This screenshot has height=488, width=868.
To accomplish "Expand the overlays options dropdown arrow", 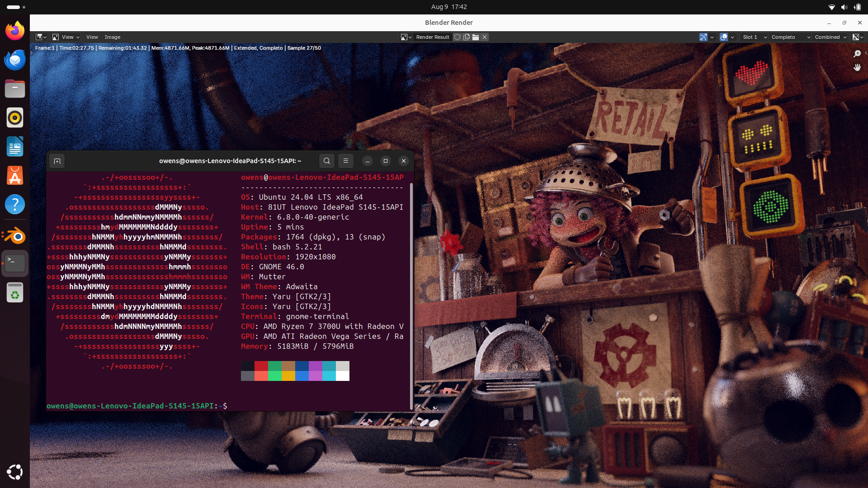I will click(732, 37).
